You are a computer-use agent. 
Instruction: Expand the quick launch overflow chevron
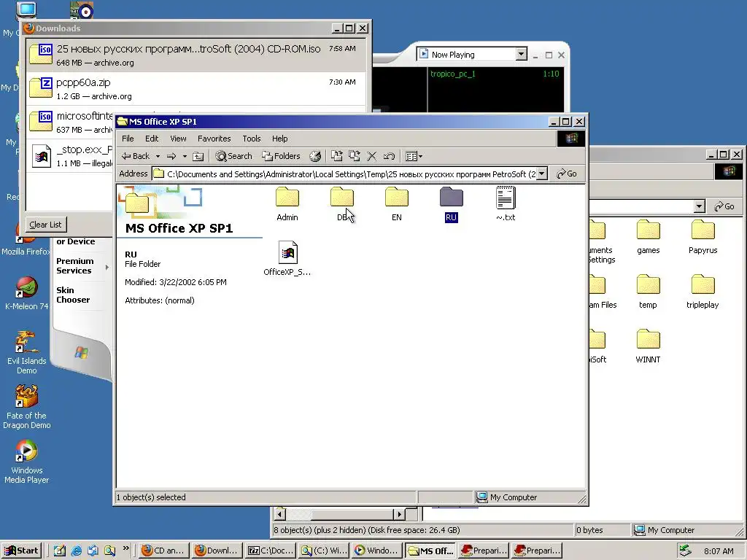tap(125, 548)
